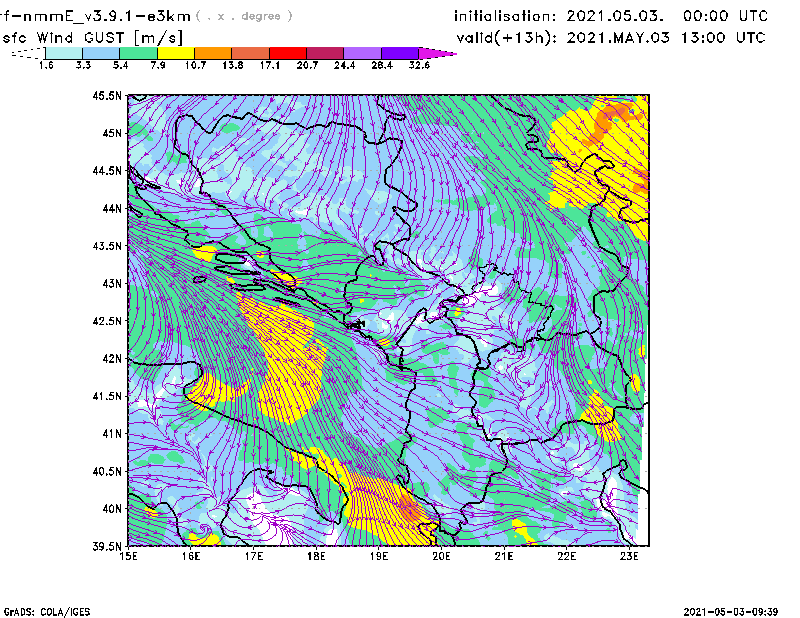Choose the crimson legend swatch above 20.7
Image resolution: width=800 pixels, height=618 pixels.
tap(325, 53)
